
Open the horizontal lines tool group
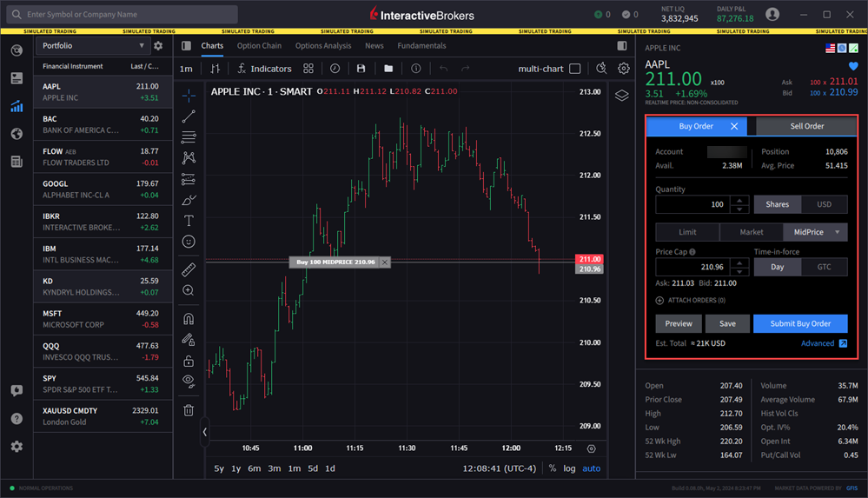189,136
